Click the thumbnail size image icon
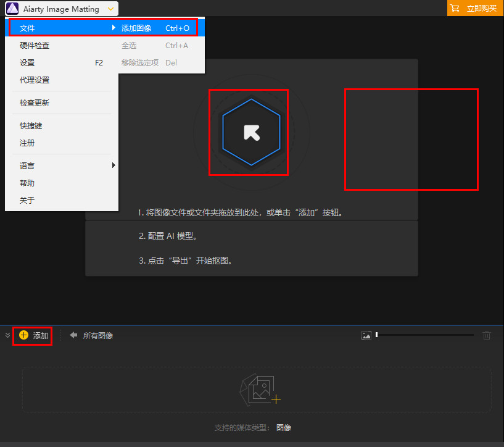This screenshot has width=504, height=447. (366, 335)
